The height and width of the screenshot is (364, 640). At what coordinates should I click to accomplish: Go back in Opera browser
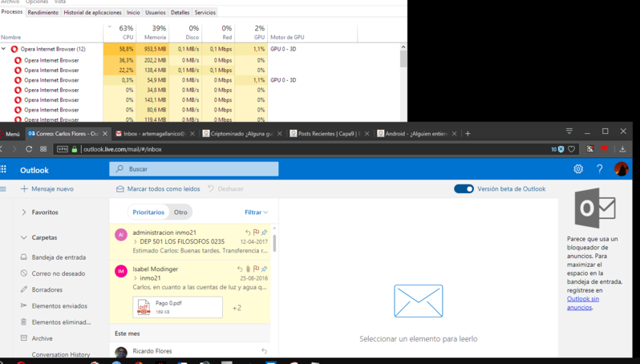coord(2,149)
